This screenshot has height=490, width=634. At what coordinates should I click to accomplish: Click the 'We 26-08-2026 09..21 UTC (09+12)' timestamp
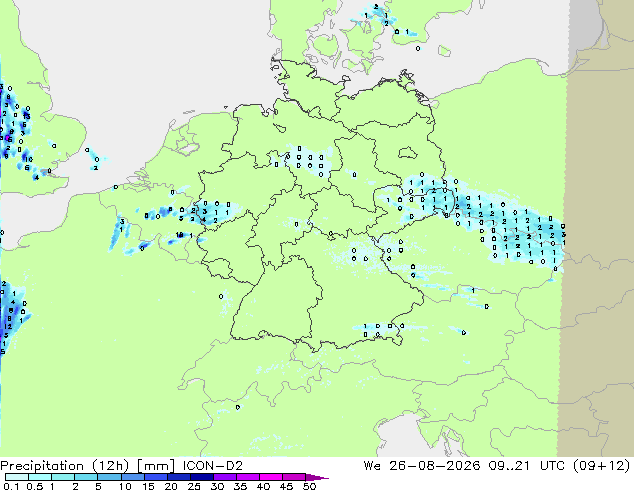point(497,466)
